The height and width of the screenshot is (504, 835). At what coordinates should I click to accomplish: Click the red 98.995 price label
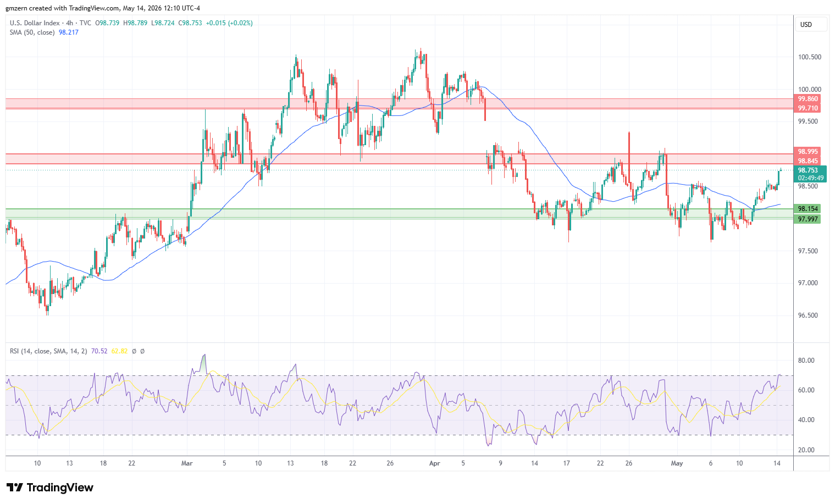(808, 152)
